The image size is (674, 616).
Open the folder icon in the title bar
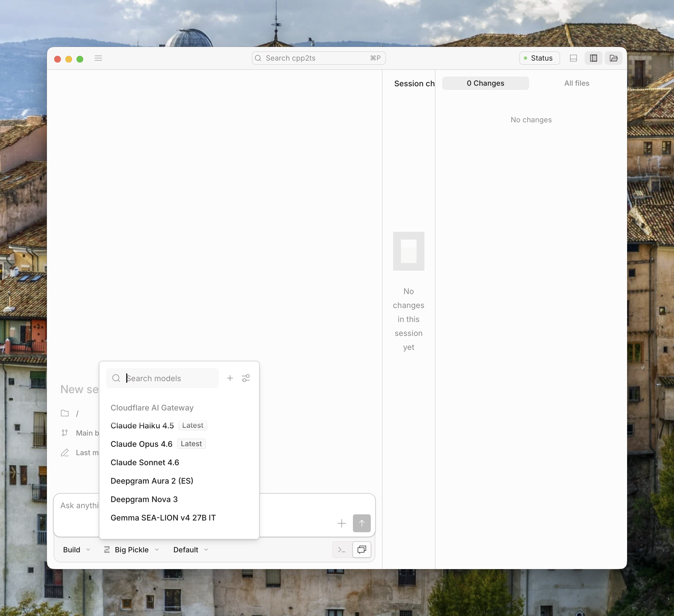coord(613,58)
